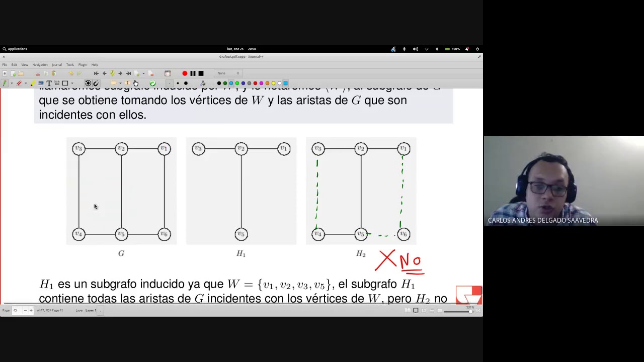Click the green default tool refresh icon
The image size is (644, 362).
click(x=152, y=83)
